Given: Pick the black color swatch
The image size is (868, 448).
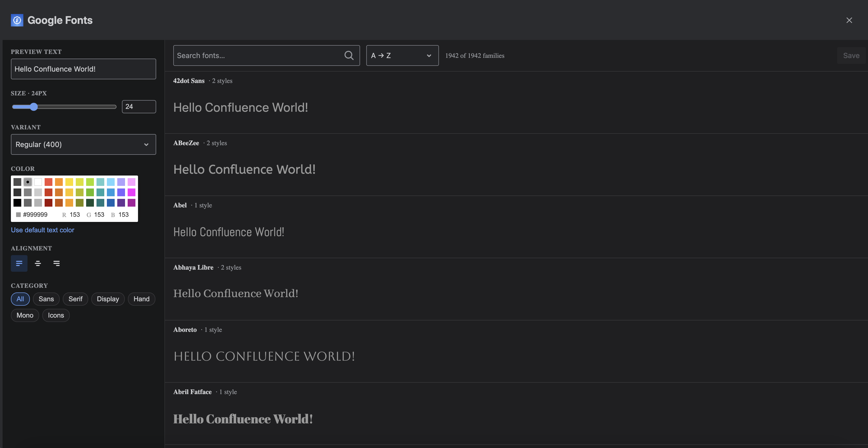Looking at the screenshot, I should [17, 203].
